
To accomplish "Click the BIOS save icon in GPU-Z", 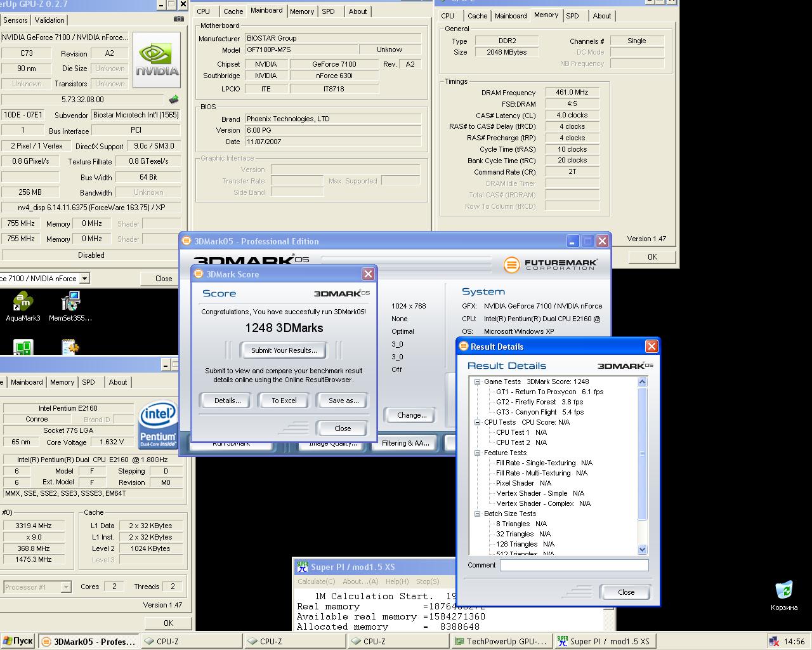I will coord(173,100).
